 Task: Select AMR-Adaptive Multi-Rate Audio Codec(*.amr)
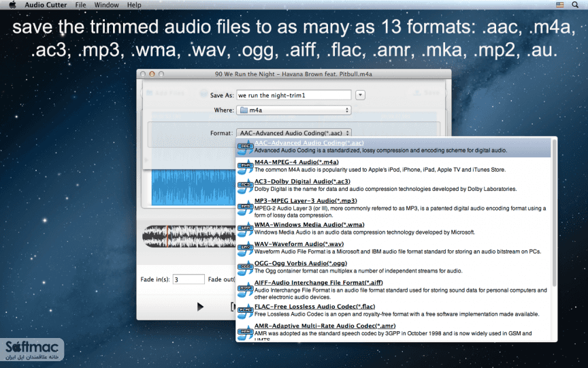[x=394, y=332]
